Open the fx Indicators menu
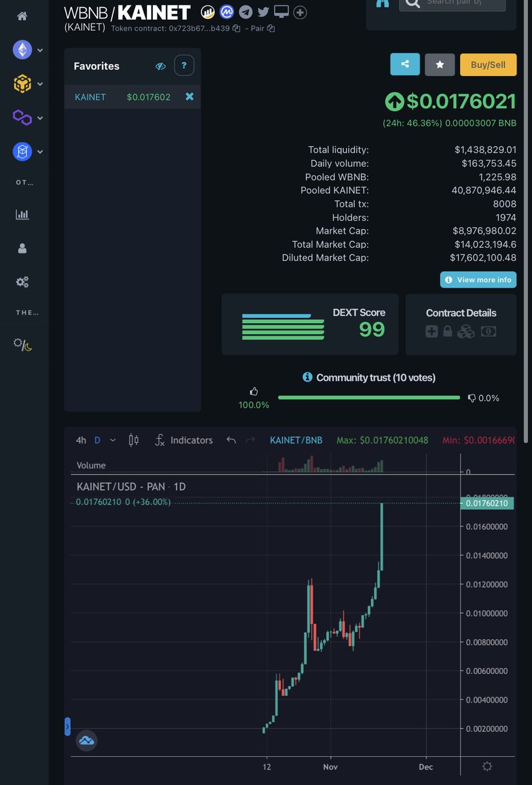Image resolution: width=532 pixels, height=785 pixels. [x=184, y=440]
